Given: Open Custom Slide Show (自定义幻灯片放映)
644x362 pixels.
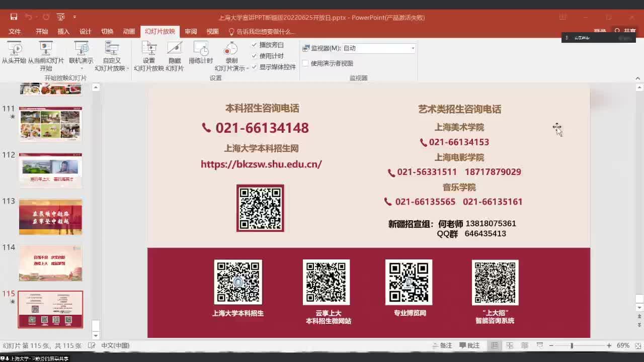Looking at the screenshot, I should point(112,56).
